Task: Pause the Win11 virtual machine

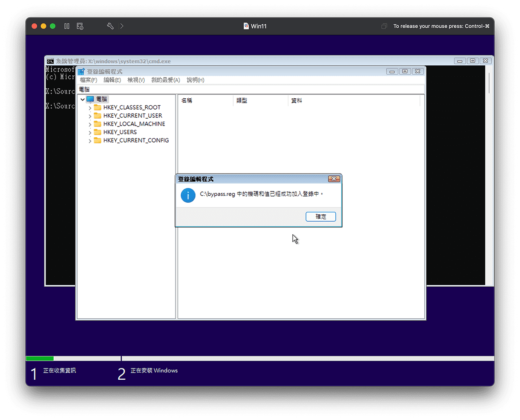Action: pyautogui.click(x=67, y=26)
